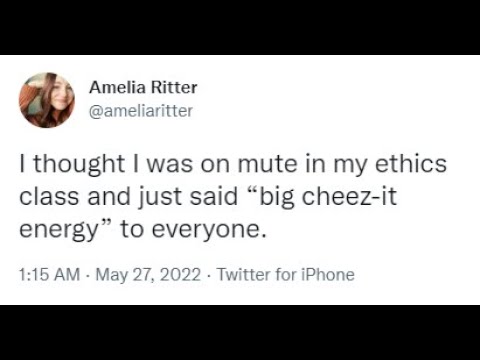The height and width of the screenshot is (360, 480).
Task: Click the Amelia Ritter display name
Action: (143, 88)
